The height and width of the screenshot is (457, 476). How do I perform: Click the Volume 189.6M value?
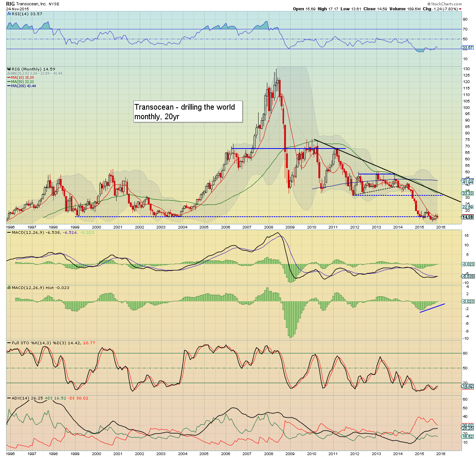click(x=405, y=9)
